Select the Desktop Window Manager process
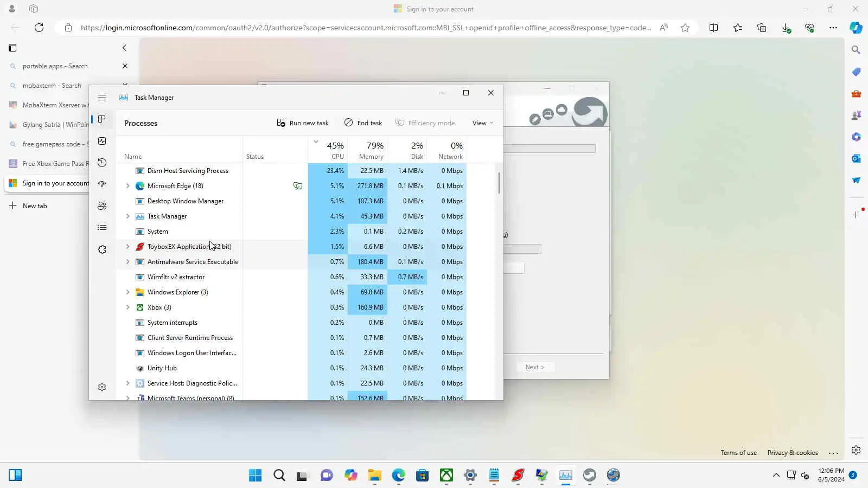 click(291, 201)
